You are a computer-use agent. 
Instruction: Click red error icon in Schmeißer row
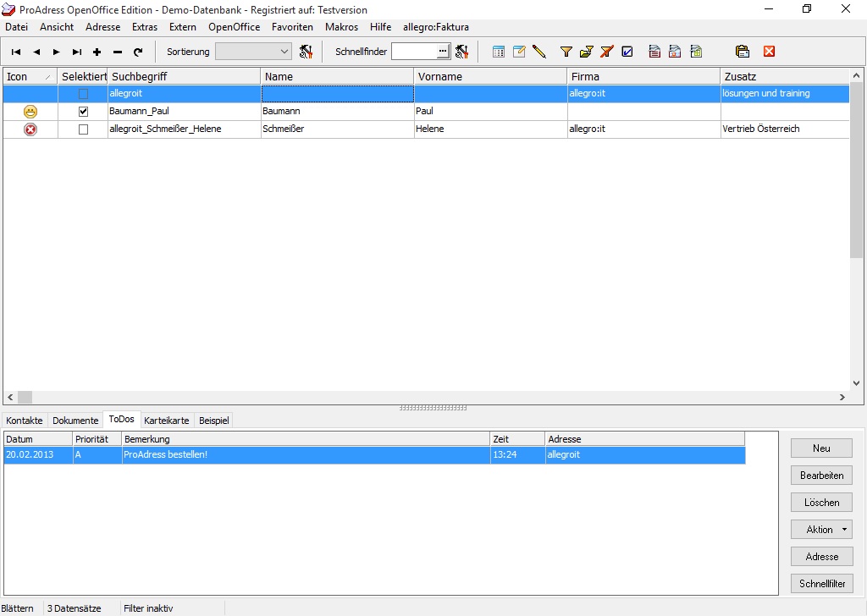[x=30, y=129]
